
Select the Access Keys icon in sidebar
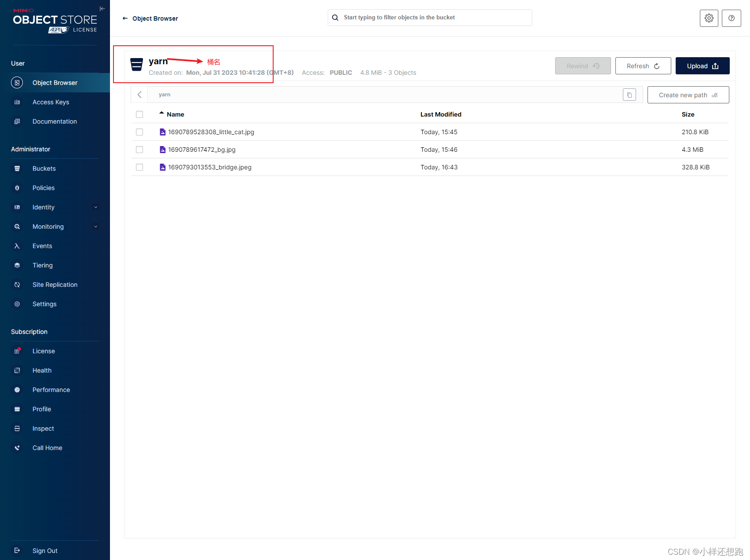pos(17,102)
